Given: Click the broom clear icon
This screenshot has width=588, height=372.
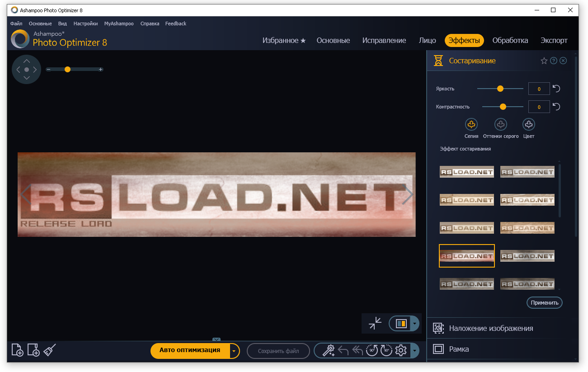Looking at the screenshot, I should click(x=50, y=350).
